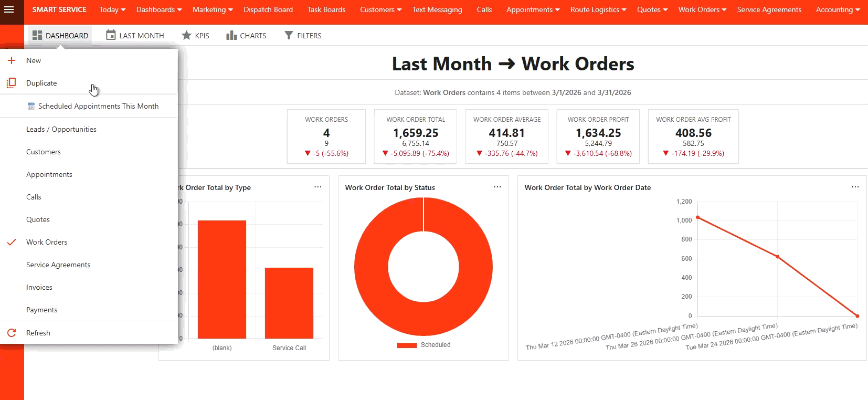Open the hamburger menu icon
The width and height of the screenshot is (868, 400).
tap(9, 9)
